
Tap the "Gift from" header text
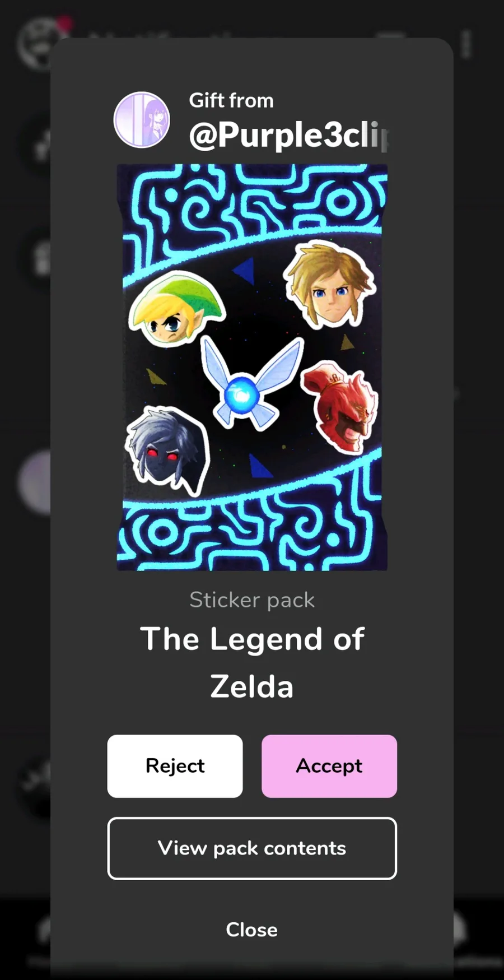[231, 100]
